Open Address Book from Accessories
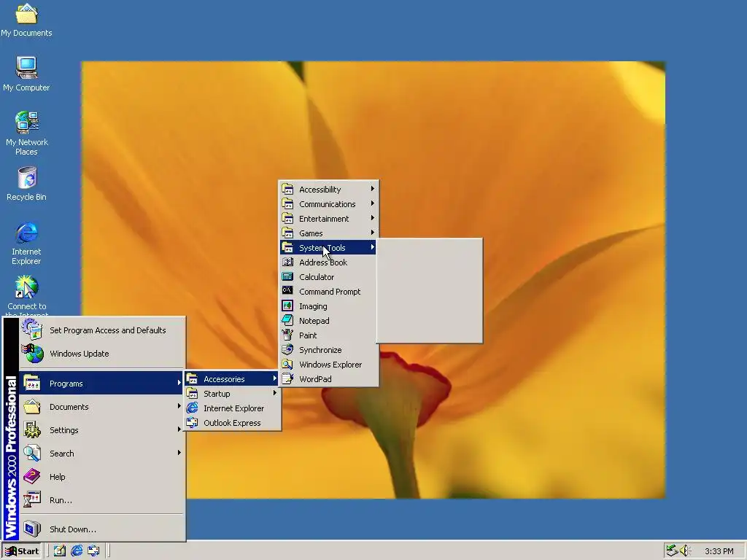The height and width of the screenshot is (560, 747). click(329, 262)
